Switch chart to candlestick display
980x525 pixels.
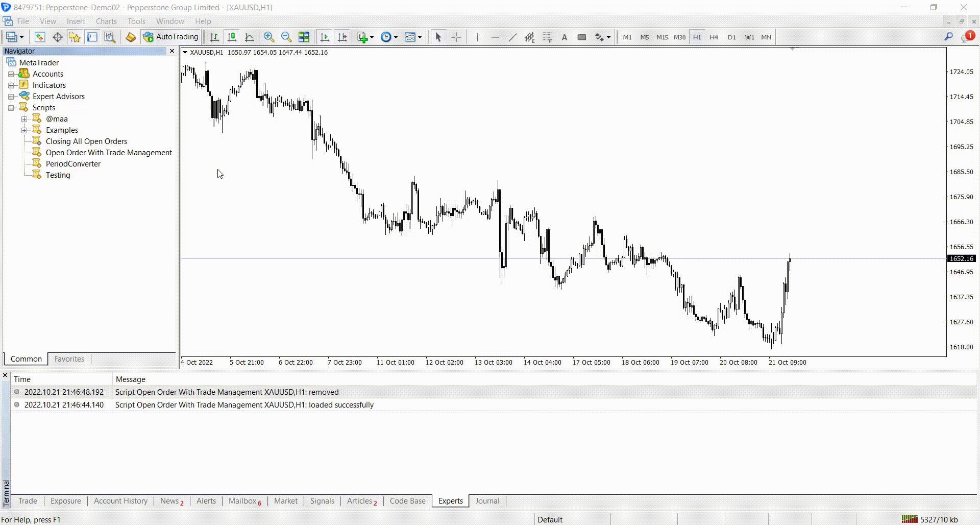[x=232, y=37]
